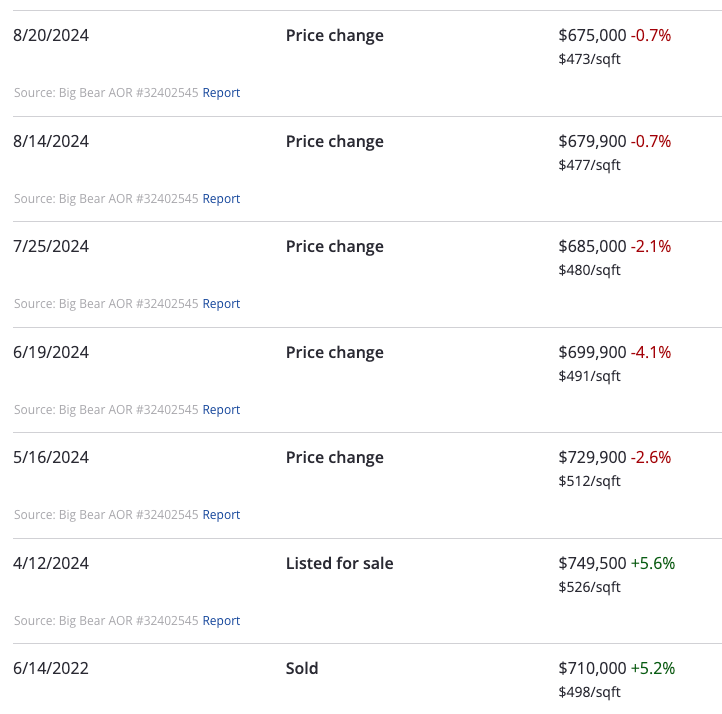The height and width of the screenshot is (714, 722).
Task: Click Report link for 5/16/2024 entry
Action: coord(221,515)
